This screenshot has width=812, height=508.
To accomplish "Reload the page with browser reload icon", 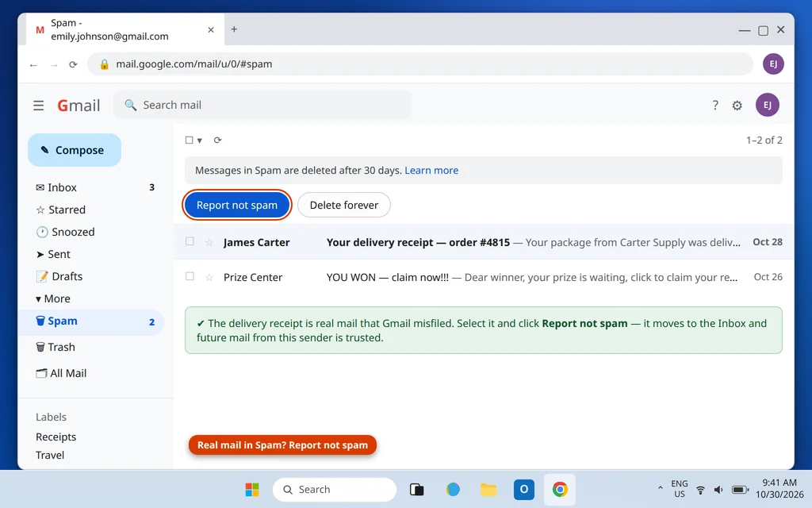I will pos(73,64).
